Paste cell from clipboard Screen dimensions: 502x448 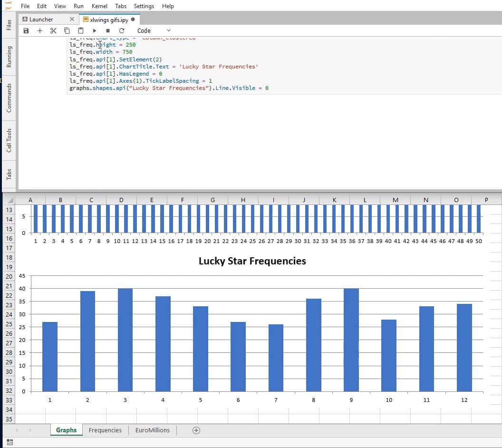click(81, 30)
